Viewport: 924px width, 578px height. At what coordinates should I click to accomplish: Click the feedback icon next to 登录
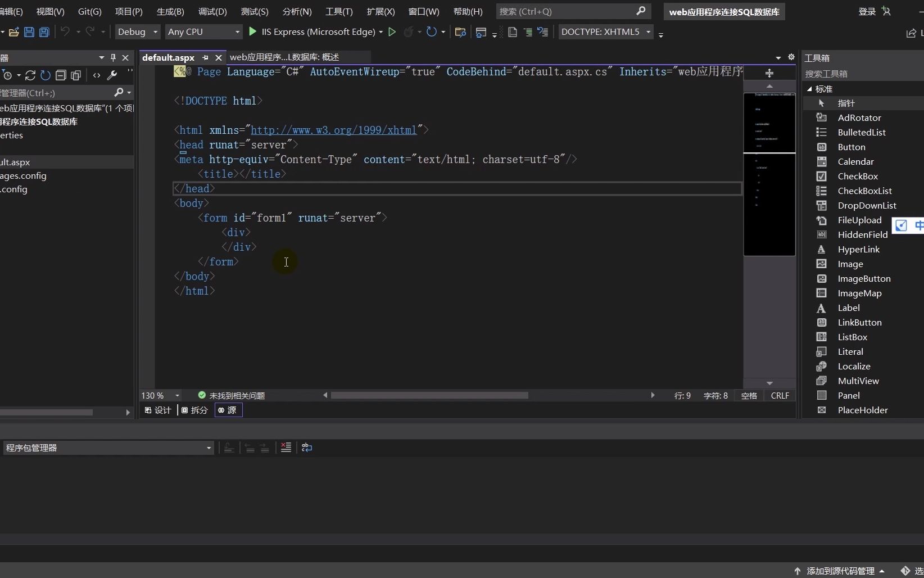(x=886, y=11)
